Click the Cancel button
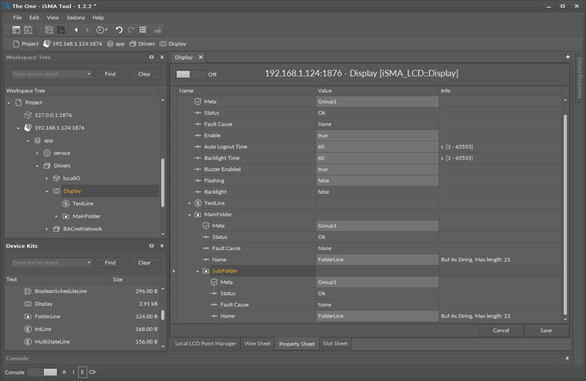 coord(501,330)
